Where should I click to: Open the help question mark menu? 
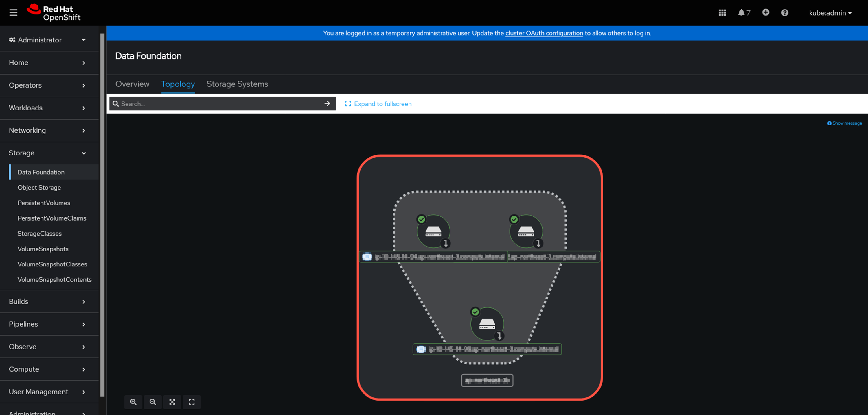tap(784, 13)
